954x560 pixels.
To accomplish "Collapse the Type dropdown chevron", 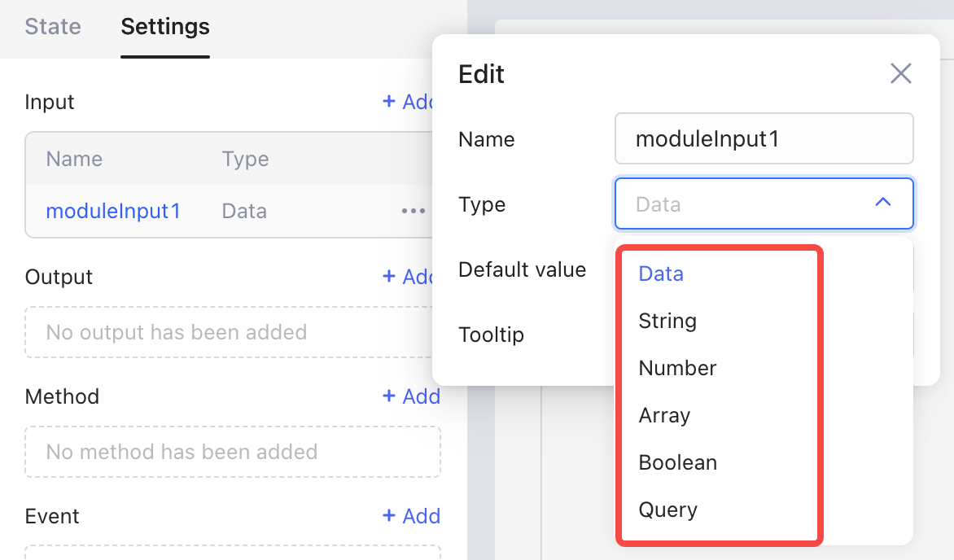I will tap(882, 203).
